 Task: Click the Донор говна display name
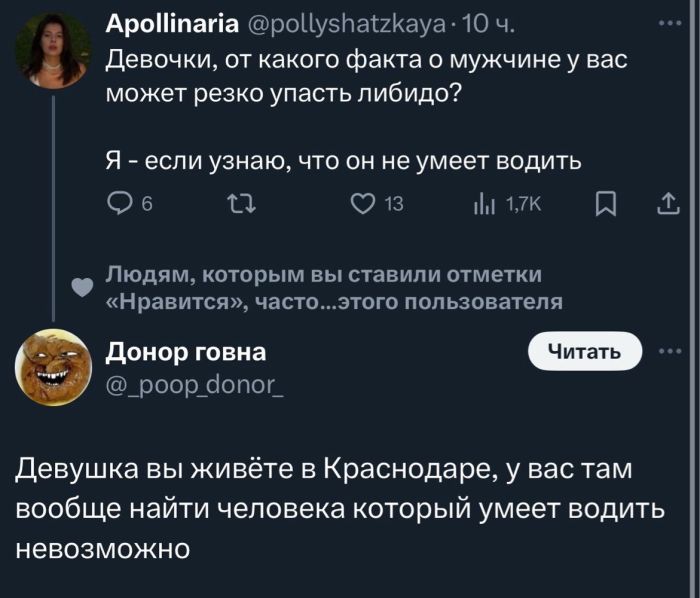point(186,352)
